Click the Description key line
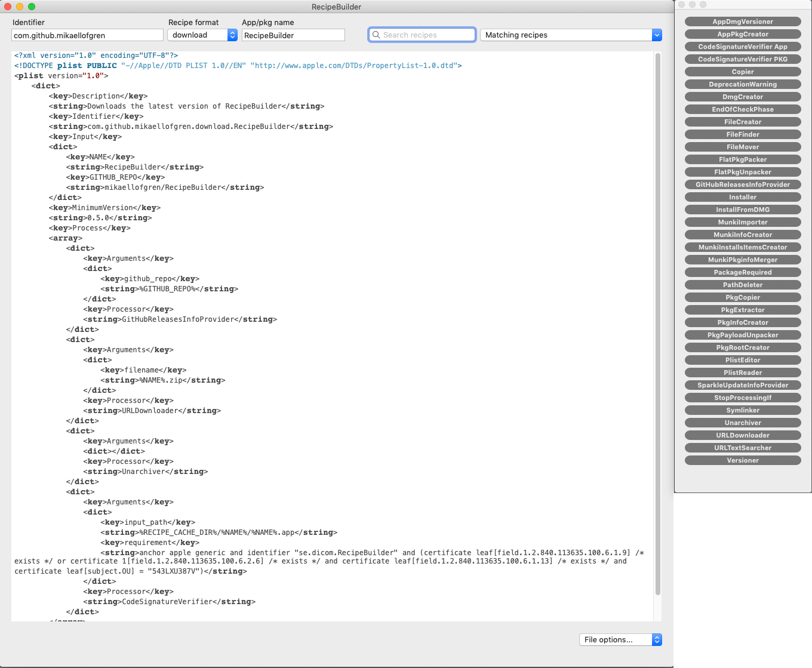The width and height of the screenshot is (812, 668). 99,96
